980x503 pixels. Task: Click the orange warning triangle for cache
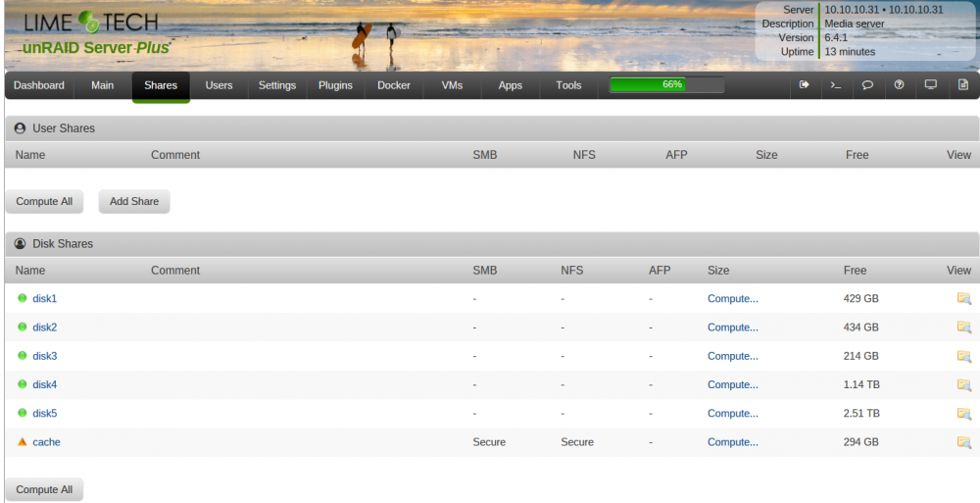tap(23, 441)
